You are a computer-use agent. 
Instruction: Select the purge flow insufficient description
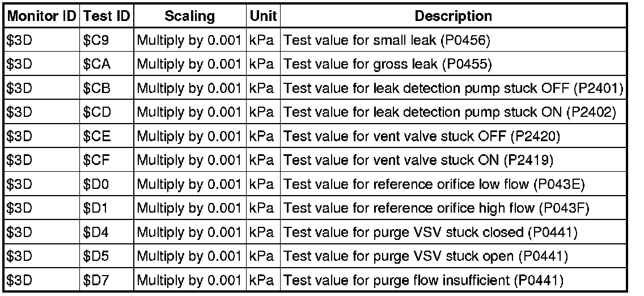click(423, 280)
